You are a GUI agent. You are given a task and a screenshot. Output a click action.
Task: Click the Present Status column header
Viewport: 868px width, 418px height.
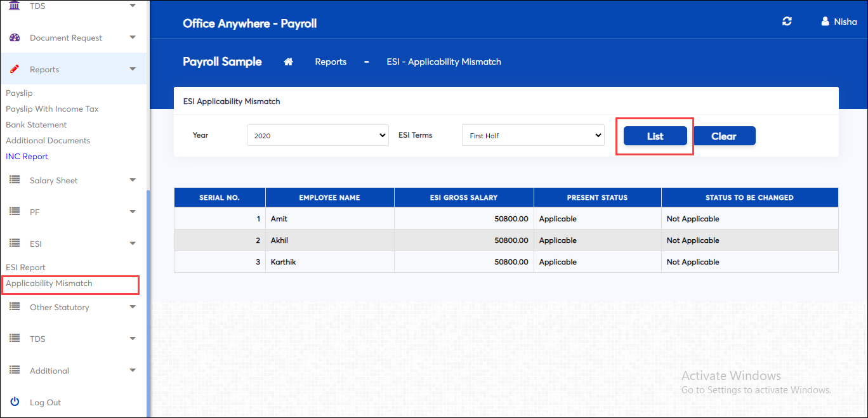[x=597, y=197]
